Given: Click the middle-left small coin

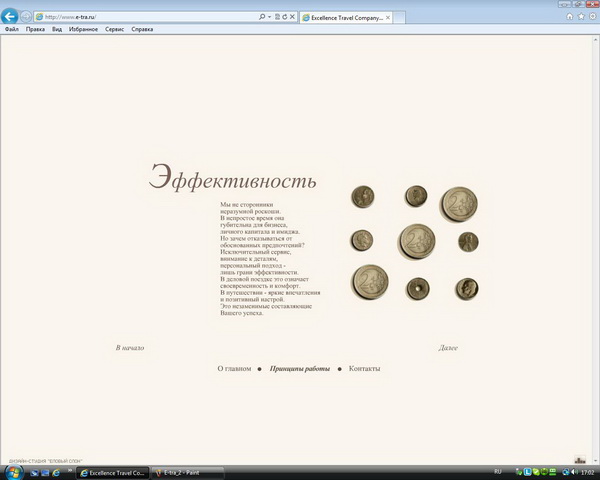Looking at the screenshot, I should tap(362, 240).
